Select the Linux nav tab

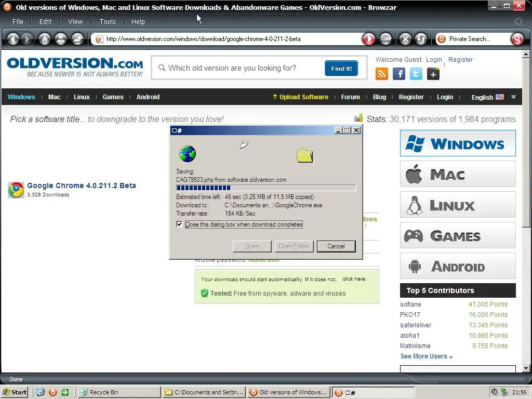[82, 97]
